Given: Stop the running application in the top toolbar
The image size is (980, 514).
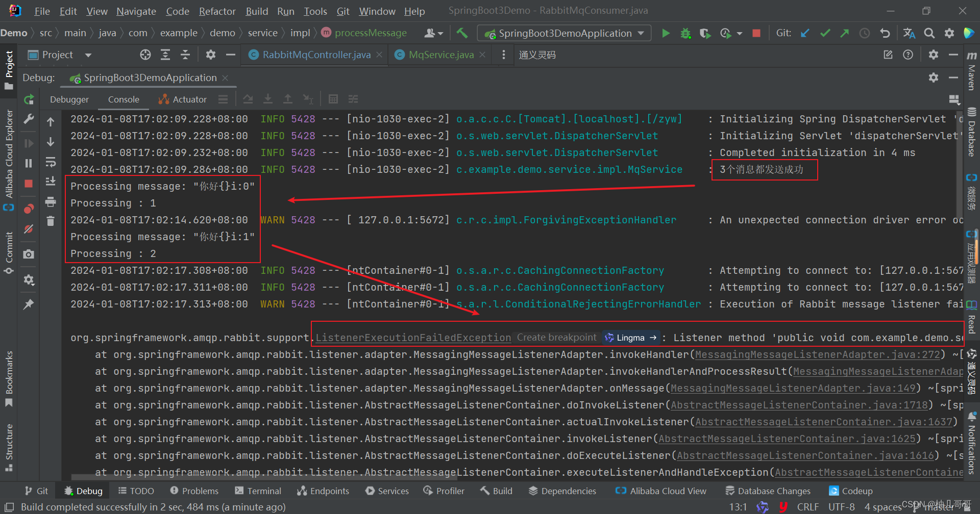Looking at the screenshot, I should 756,33.
